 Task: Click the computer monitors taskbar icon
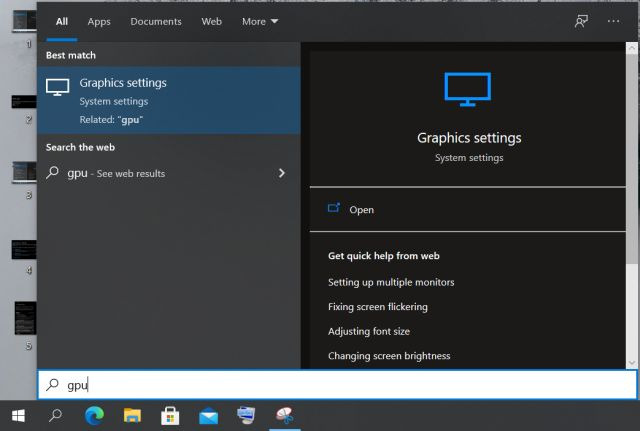pos(246,415)
